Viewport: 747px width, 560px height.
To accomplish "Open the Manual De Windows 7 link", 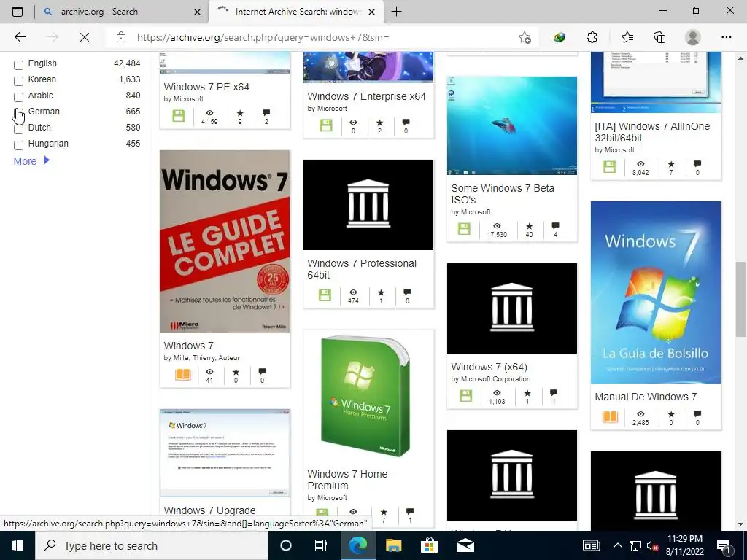I will [646, 397].
